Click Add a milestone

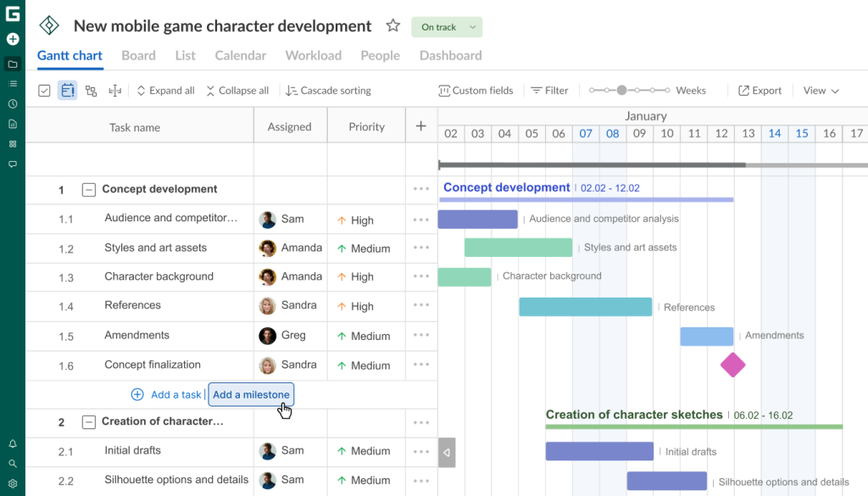251,394
